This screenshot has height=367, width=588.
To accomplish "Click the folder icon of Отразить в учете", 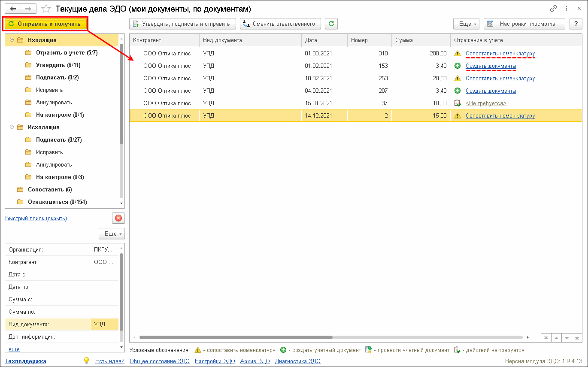I will pyautogui.click(x=28, y=53).
